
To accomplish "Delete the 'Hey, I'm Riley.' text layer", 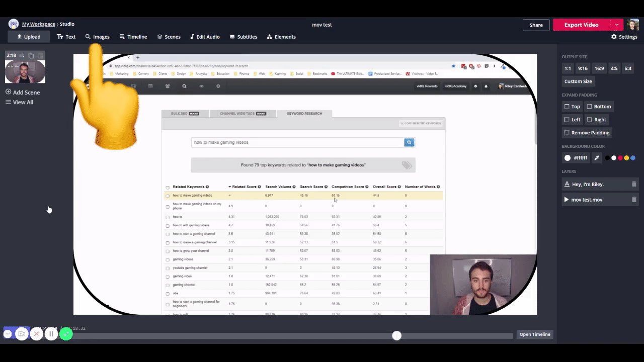I will [x=633, y=185].
